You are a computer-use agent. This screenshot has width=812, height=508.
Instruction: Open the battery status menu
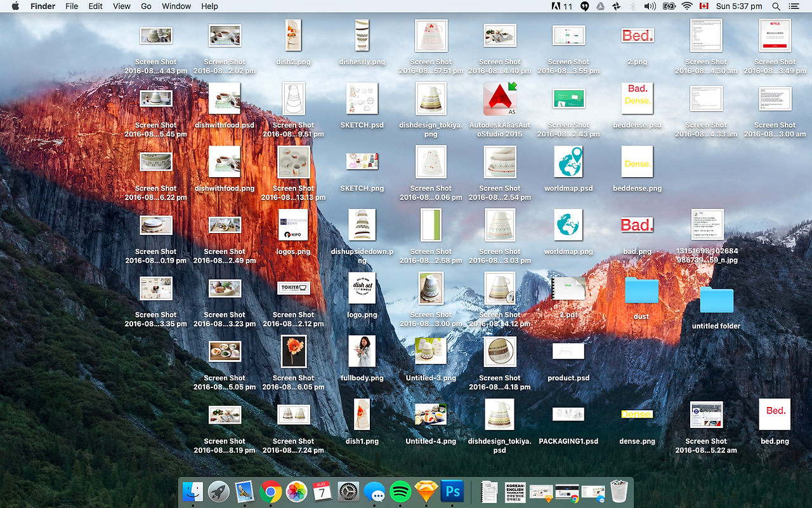pyautogui.click(x=668, y=6)
